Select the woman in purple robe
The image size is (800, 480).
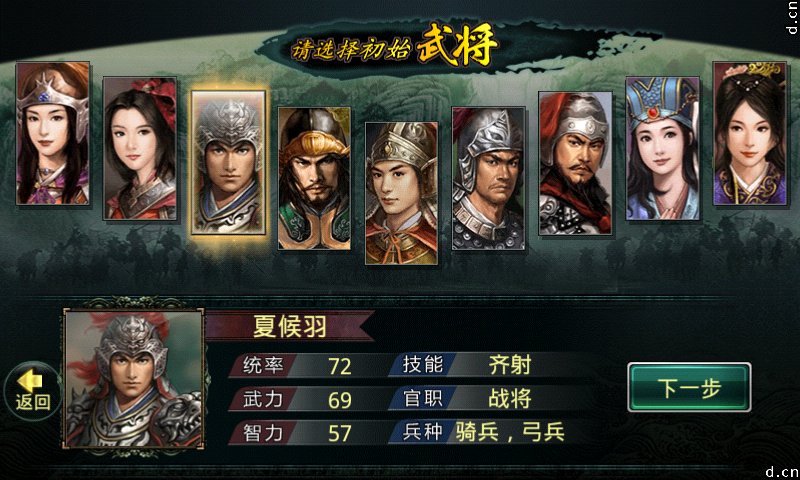click(749, 134)
